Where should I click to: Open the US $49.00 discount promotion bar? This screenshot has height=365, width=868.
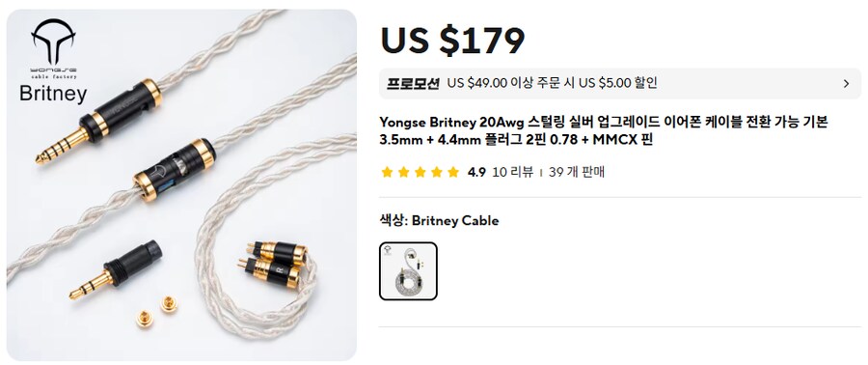click(620, 84)
